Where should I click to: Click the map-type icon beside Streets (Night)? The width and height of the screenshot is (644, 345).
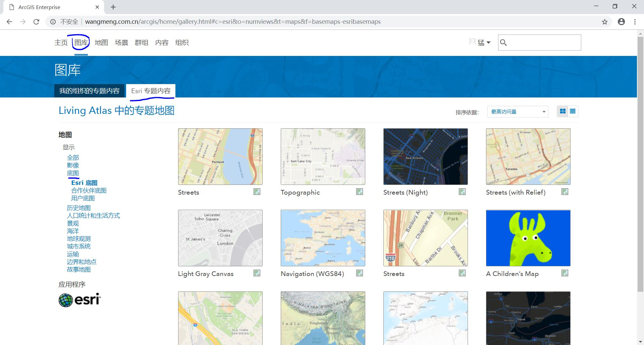coord(462,192)
